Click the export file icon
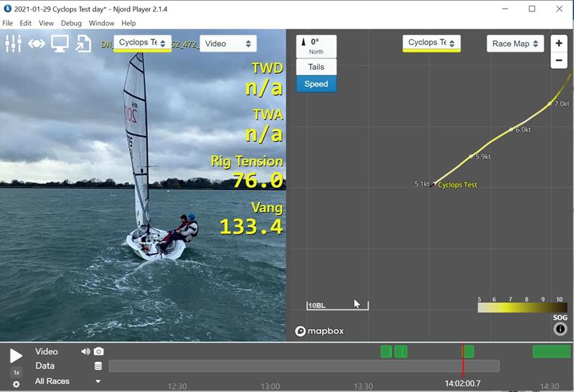This screenshot has width=574, height=392. (83, 44)
